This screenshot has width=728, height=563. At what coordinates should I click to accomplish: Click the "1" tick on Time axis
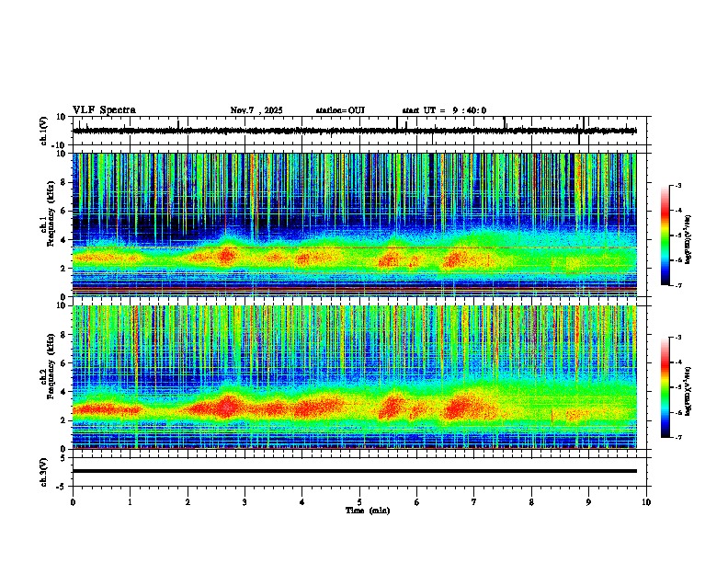(x=130, y=502)
